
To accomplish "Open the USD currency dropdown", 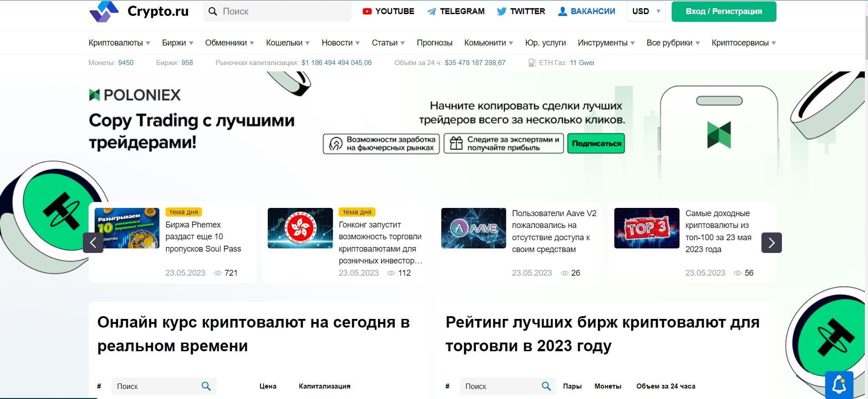I will [646, 11].
